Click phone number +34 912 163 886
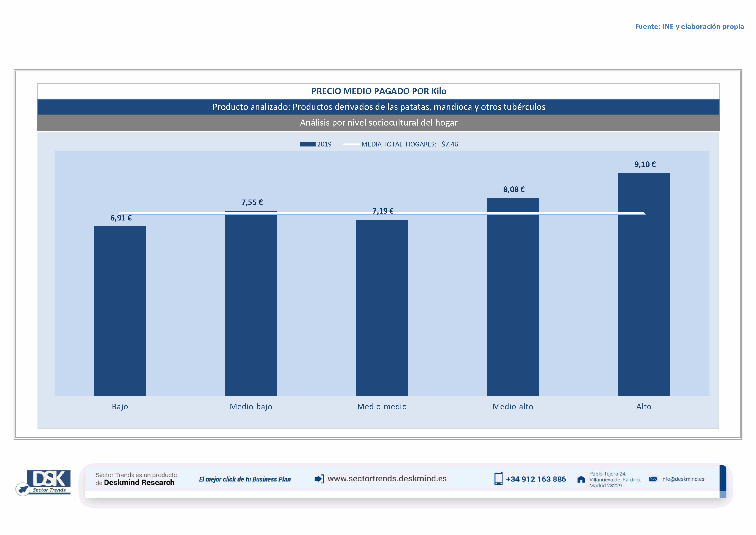This screenshot has width=756, height=535. [536, 479]
